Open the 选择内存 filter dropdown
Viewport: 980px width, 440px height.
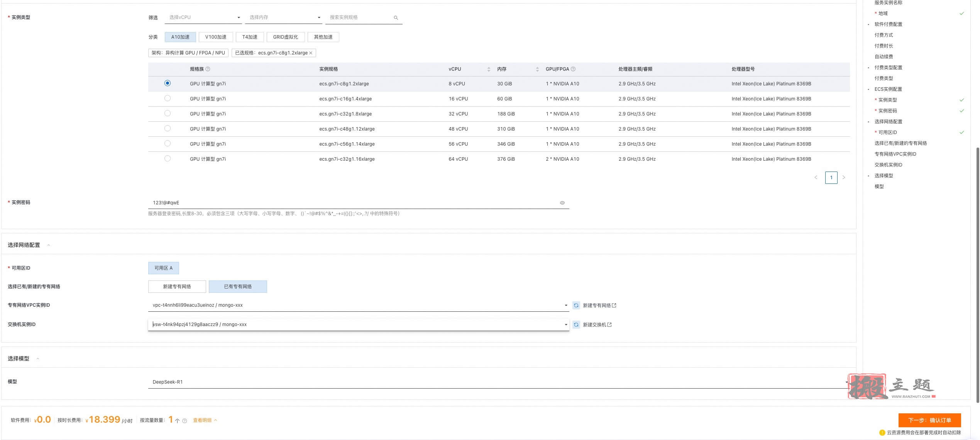click(283, 17)
